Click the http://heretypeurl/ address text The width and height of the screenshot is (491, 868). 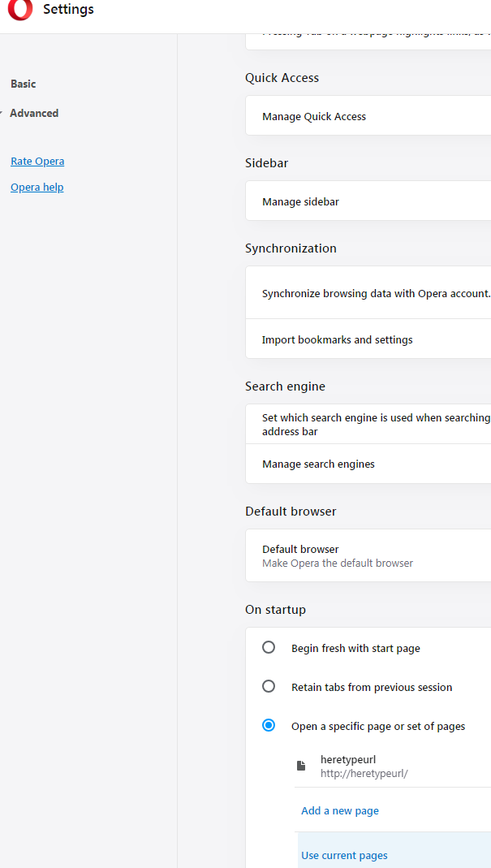[x=364, y=773]
